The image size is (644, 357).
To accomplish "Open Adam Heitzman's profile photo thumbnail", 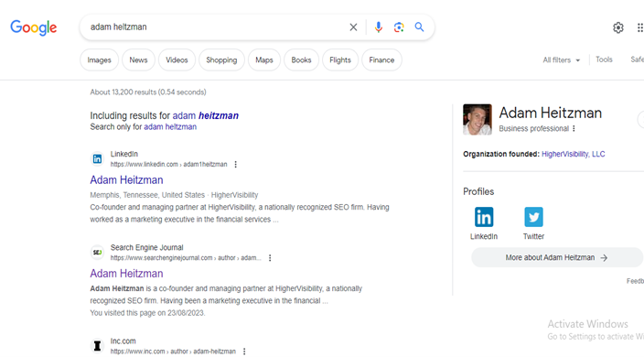I will coord(478,120).
